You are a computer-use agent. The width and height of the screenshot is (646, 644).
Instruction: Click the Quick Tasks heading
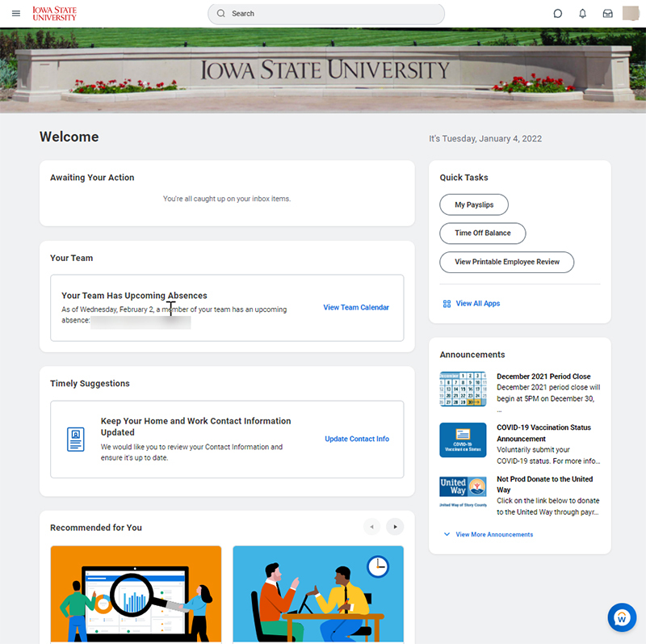(x=464, y=178)
